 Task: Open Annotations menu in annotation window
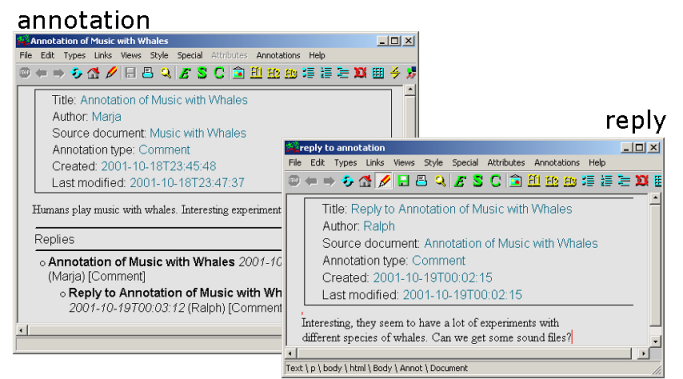tap(278, 55)
